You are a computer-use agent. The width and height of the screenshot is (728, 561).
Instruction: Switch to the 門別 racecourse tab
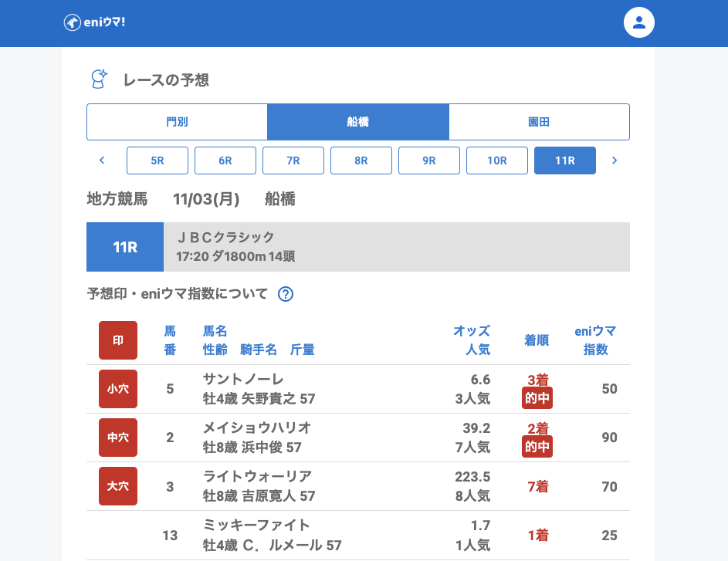177,122
